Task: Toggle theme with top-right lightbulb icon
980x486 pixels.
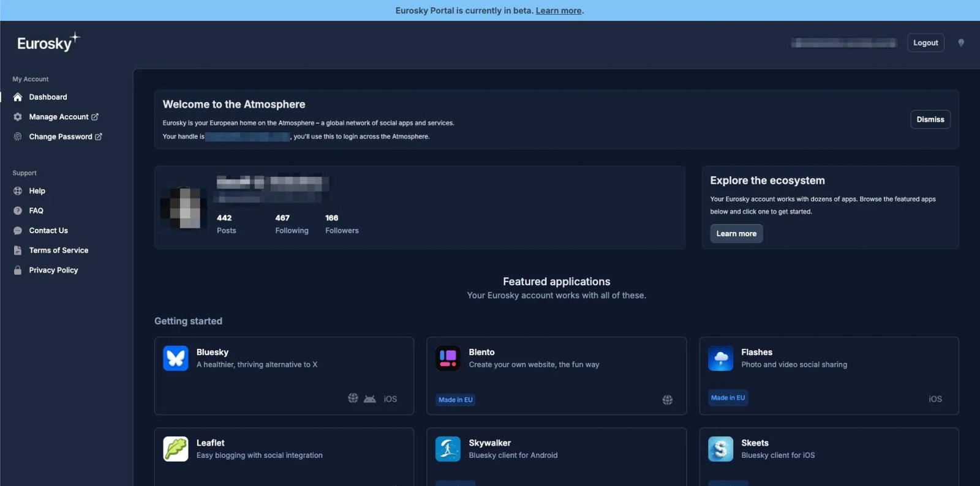Action: pyautogui.click(x=960, y=43)
